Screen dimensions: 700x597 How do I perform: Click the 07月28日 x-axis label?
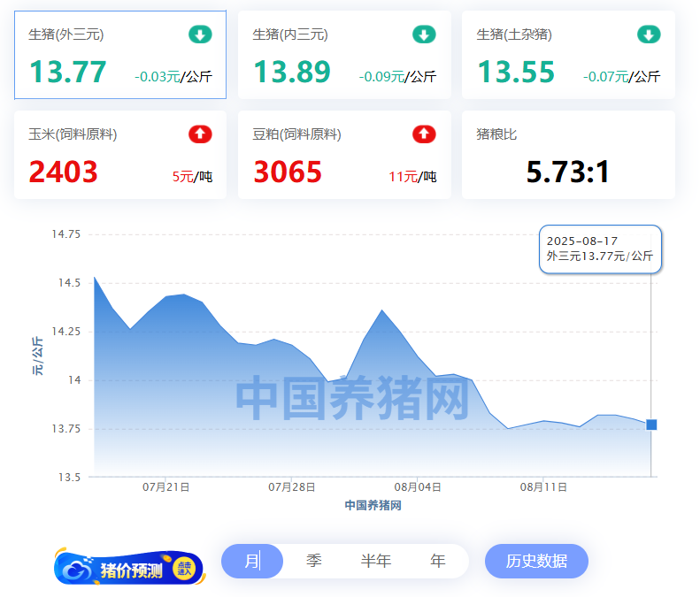point(291,487)
